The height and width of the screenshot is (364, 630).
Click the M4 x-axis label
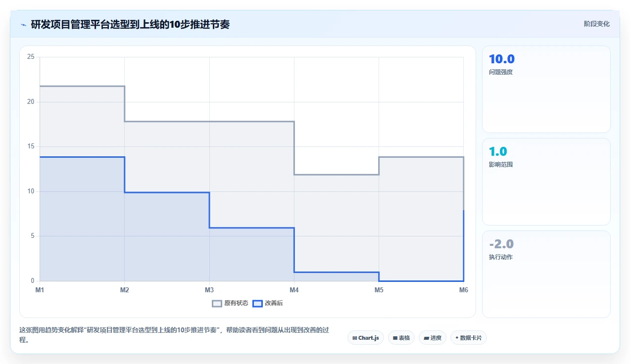tap(294, 290)
